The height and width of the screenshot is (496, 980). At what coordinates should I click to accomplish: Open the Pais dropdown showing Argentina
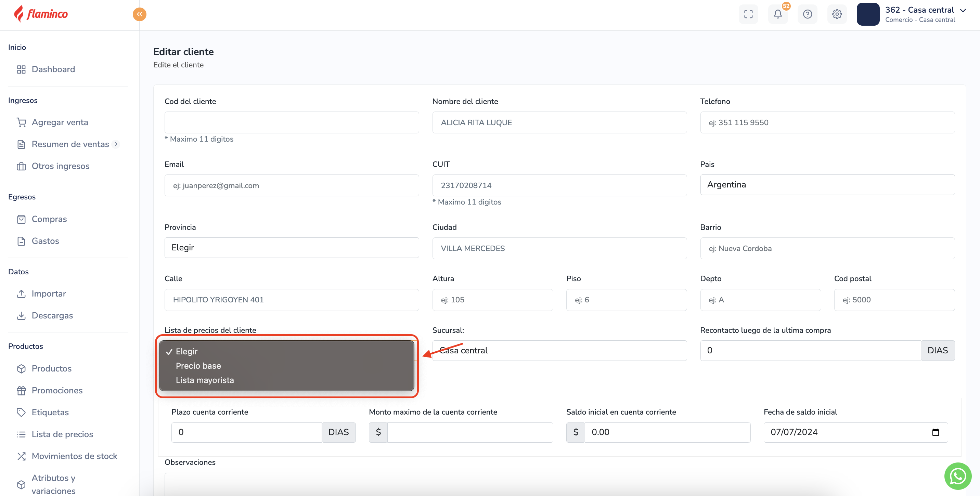point(827,185)
